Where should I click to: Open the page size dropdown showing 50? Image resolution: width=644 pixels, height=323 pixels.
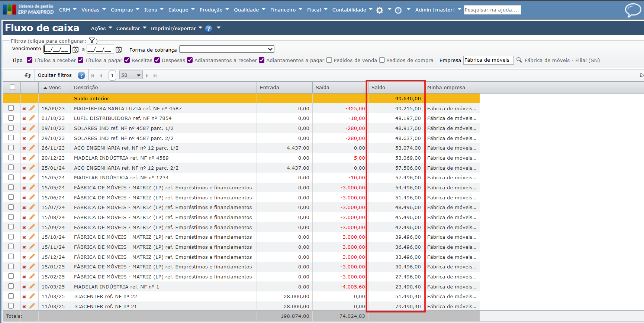[131, 75]
